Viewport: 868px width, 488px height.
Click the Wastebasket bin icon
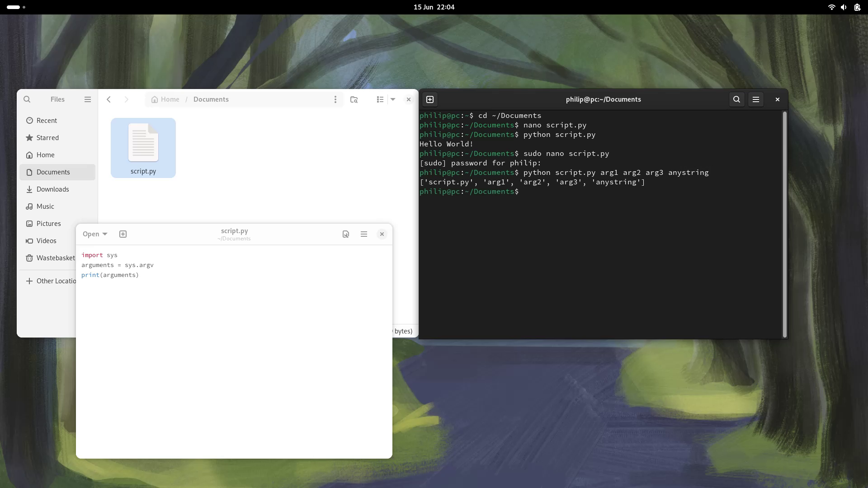pyautogui.click(x=29, y=258)
